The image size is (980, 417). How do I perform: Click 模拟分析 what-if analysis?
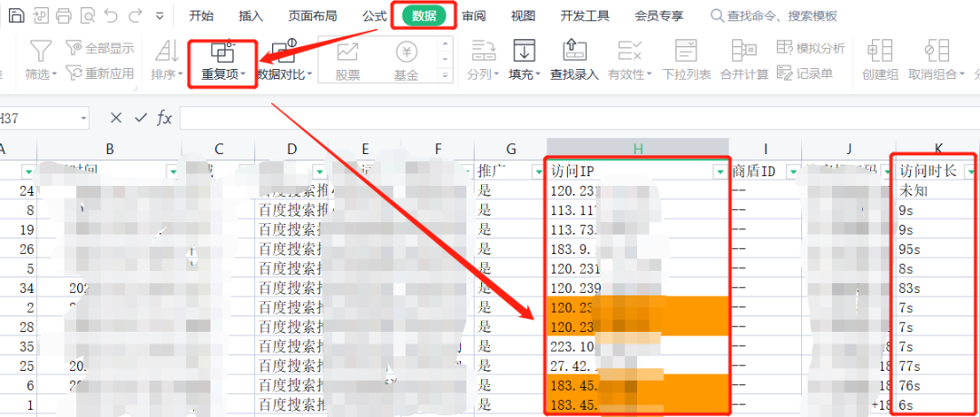click(x=810, y=48)
